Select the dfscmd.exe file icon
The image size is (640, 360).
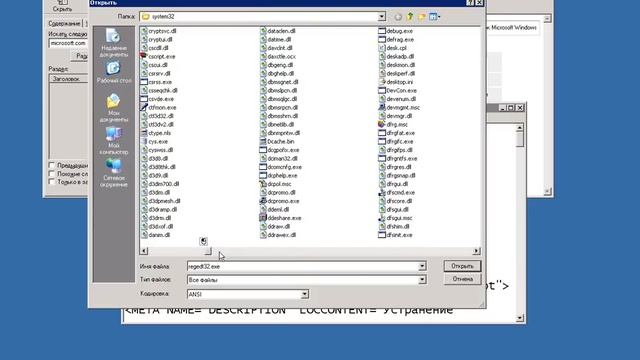[382, 192]
